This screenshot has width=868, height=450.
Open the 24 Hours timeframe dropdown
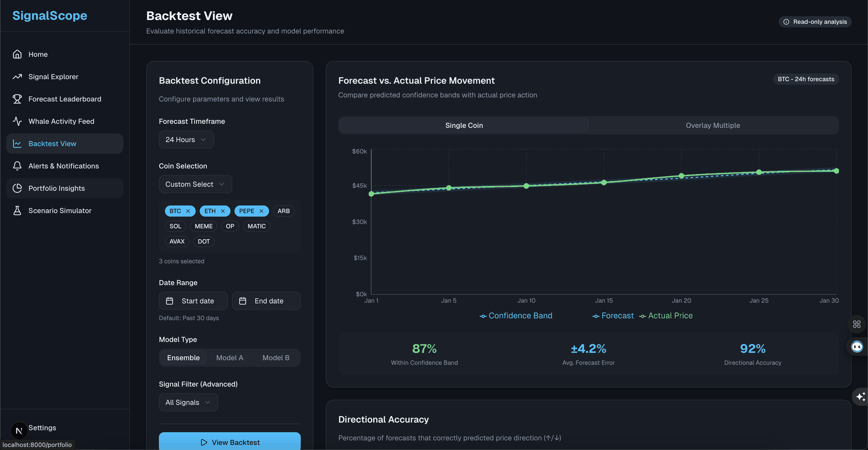186,139
